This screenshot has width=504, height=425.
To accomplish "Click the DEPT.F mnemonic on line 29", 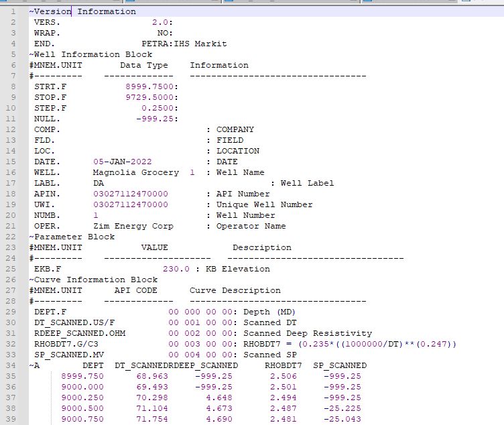I will (50, 312).
